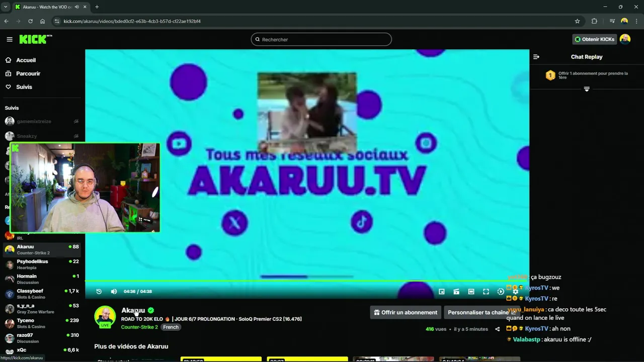The image size is (644, 362).
Task: Enter fullscreen video mode
Action: tap(486, 292)
